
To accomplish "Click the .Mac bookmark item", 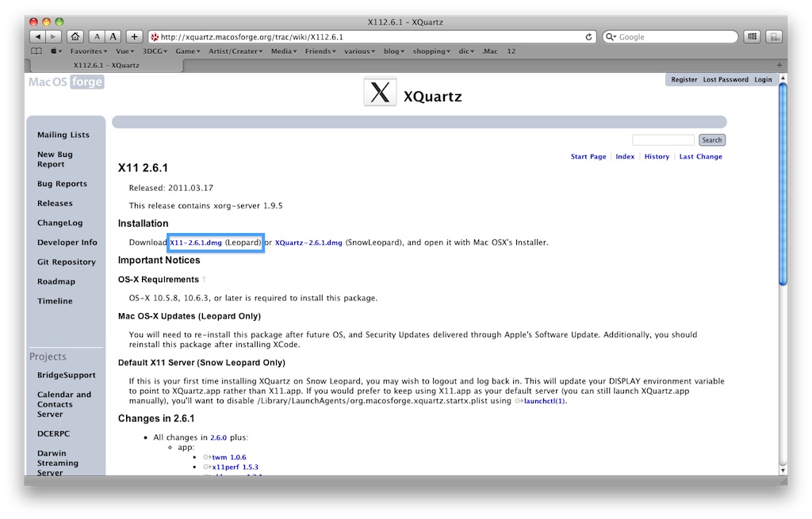I will click(490, 51).
